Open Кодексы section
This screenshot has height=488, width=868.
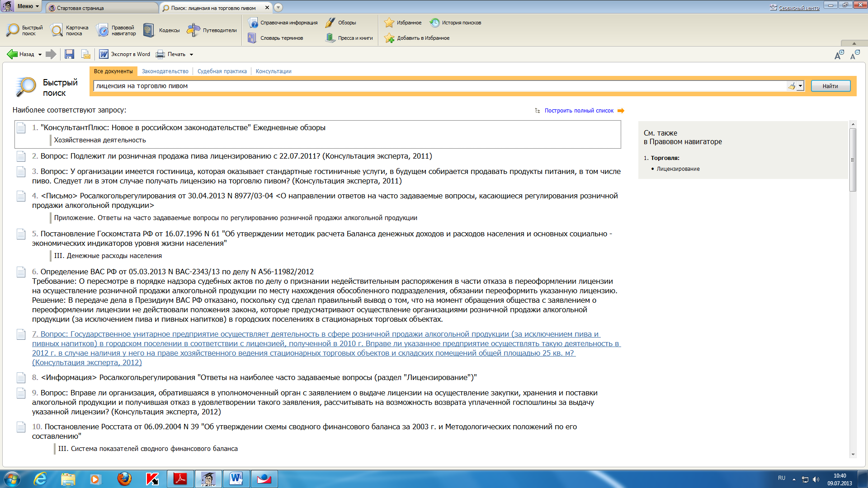click(161, 30)
